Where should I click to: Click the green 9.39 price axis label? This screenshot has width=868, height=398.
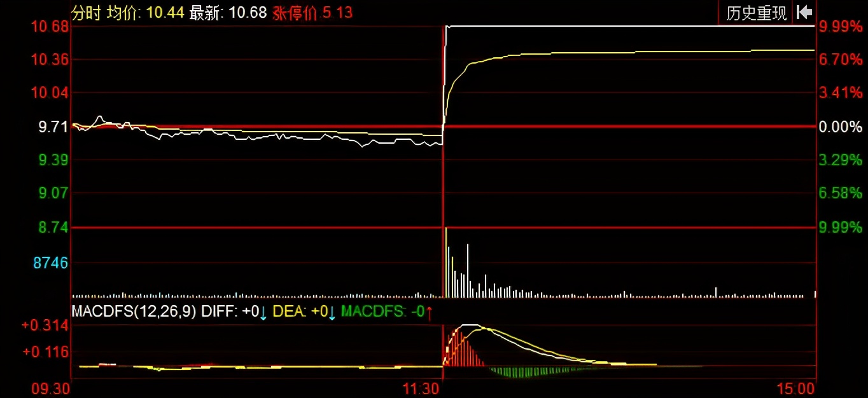(x=53, y=160)
